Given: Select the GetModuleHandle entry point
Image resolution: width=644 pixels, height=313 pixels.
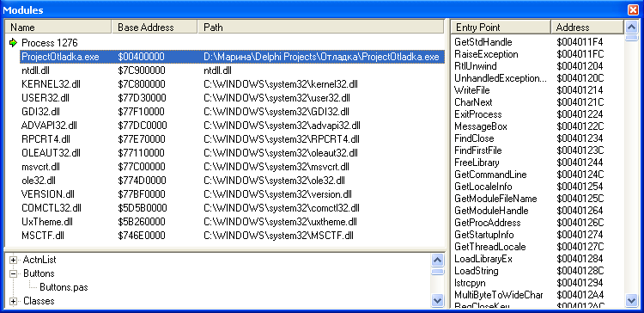Looking at the screenshot, I should coord(491,211).
